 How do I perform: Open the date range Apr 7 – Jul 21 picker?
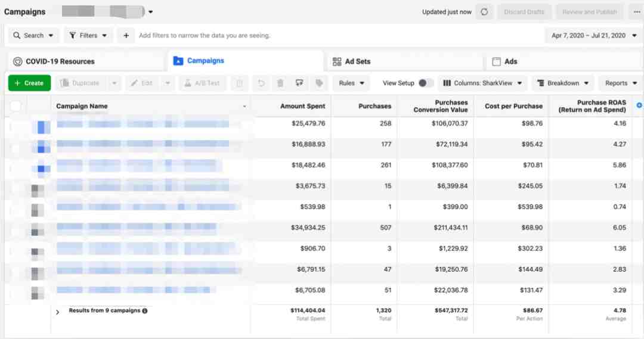coord(593,36)
